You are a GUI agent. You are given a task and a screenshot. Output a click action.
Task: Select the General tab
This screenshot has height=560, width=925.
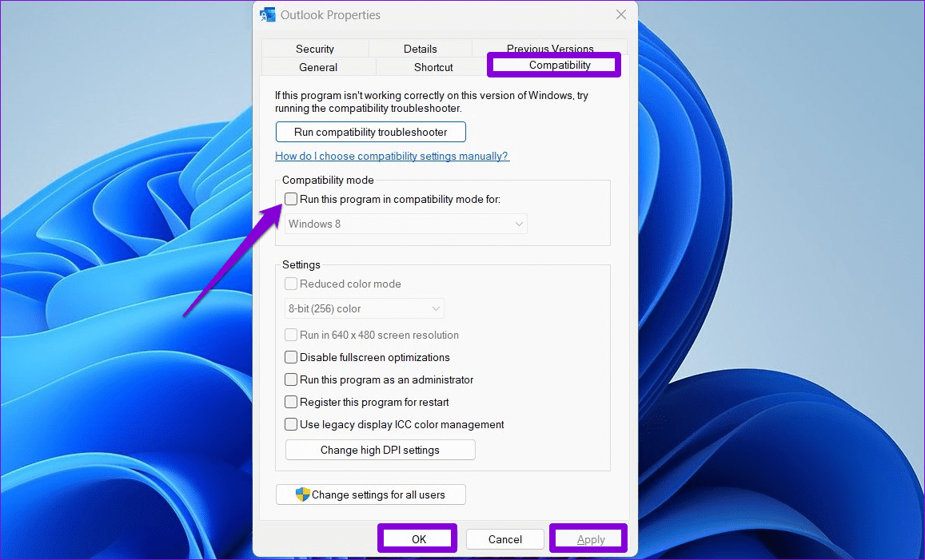318,67
